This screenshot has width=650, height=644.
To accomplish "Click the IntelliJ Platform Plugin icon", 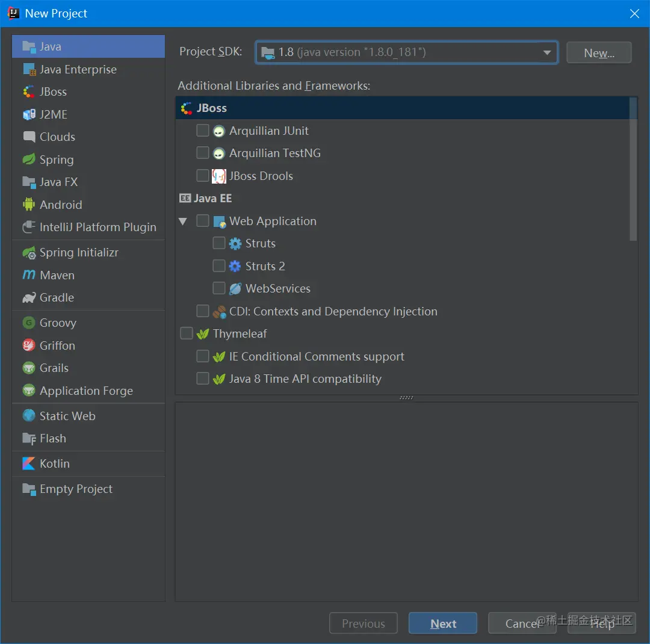I will (x=29, y=227).
